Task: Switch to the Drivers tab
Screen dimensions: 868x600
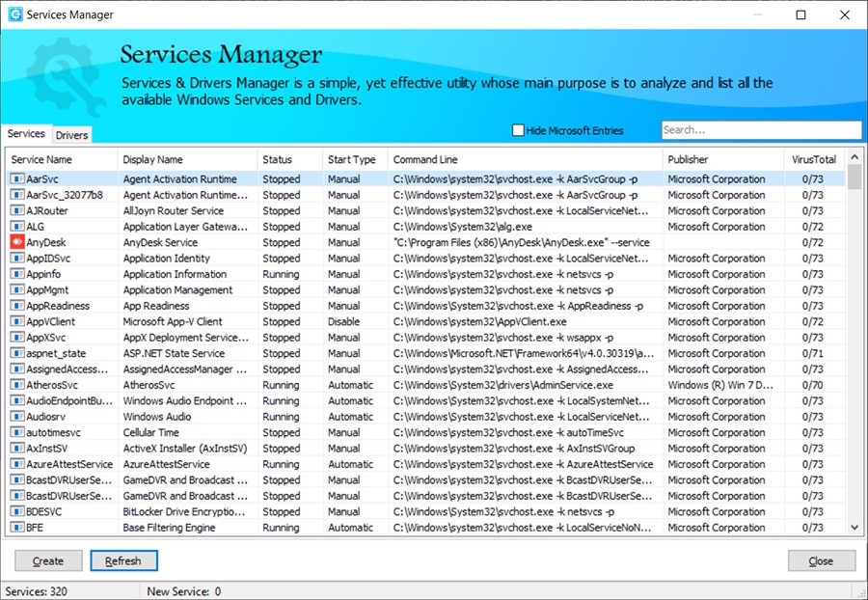Action: 70,135
